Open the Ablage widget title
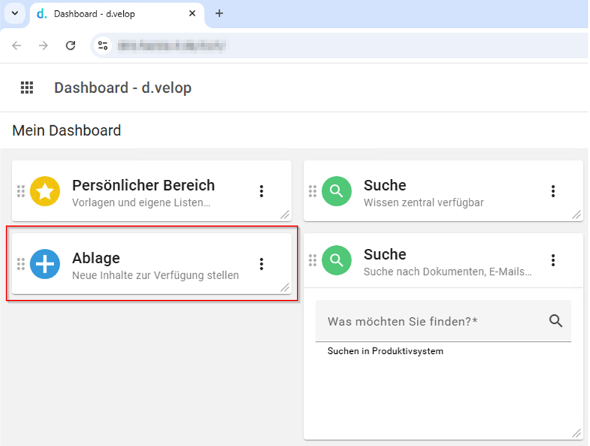Image resolution: width=590 pixels, height=446 pixels. point(96,258)
